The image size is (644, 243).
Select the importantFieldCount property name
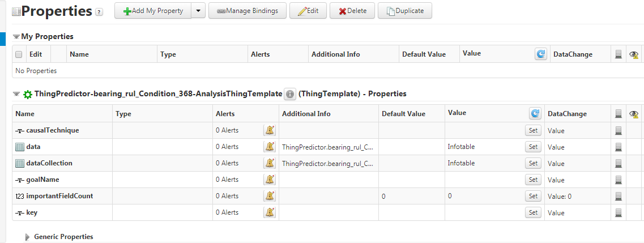tap(59, 196)
